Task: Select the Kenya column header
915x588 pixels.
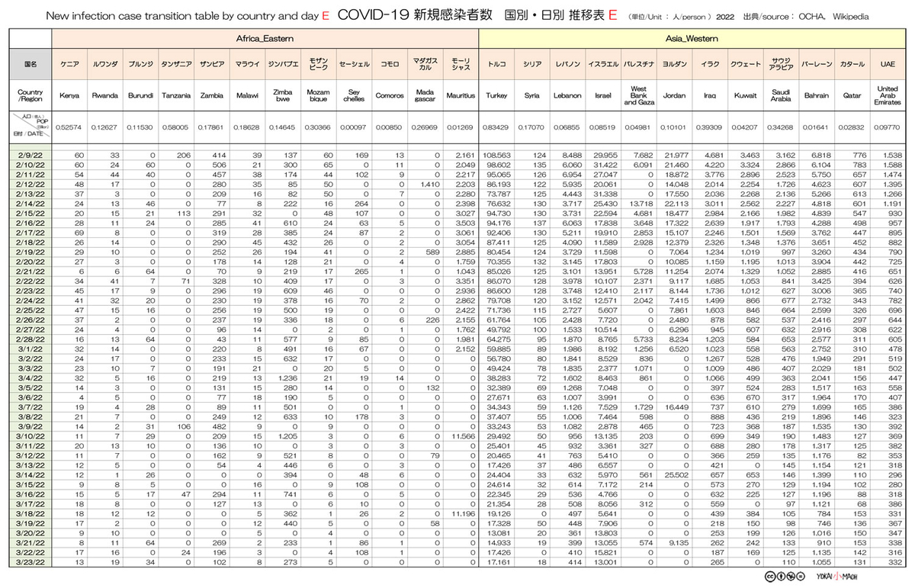Action: 70,97
